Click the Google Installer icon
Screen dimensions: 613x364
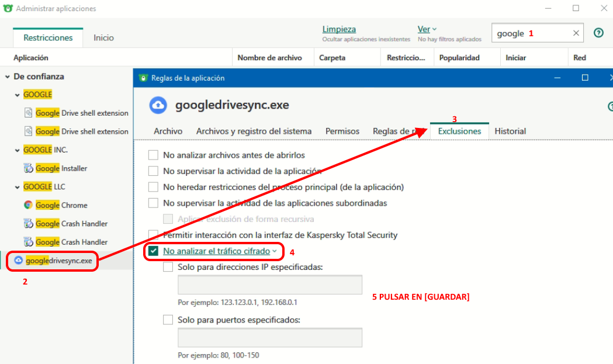tap(28, 168)
